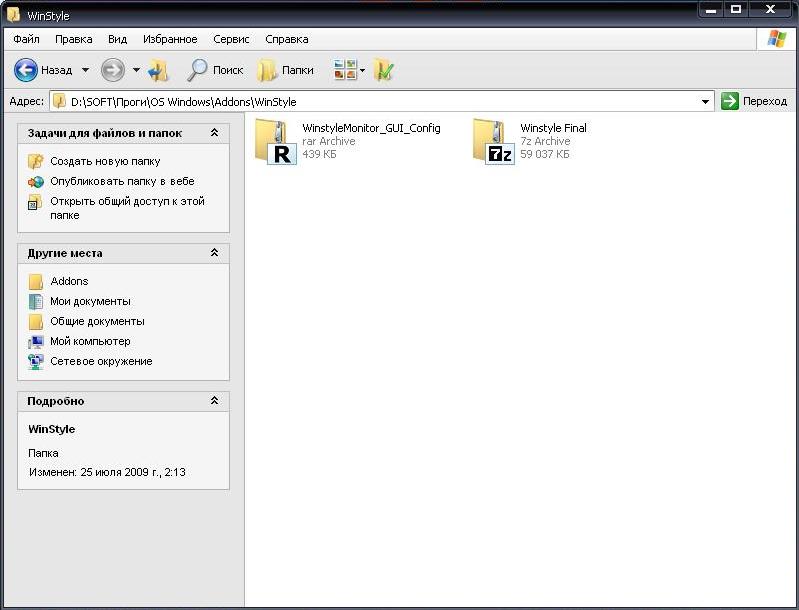Image resolution: width=799 pixels, height=610 pixels.
Task: Open the Back history dropdown arrow
Action: pyautogui.click(x=85, y=70)
